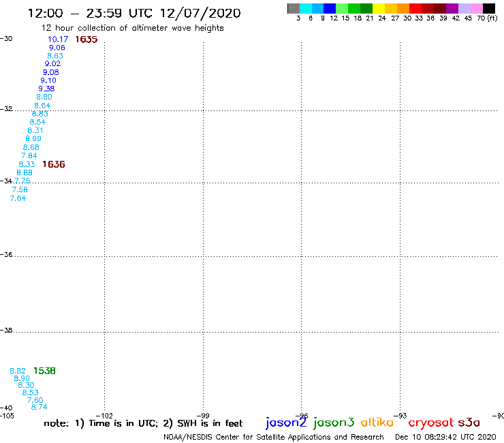Click the title date 12/07/2020

click(x=200, y=14)
